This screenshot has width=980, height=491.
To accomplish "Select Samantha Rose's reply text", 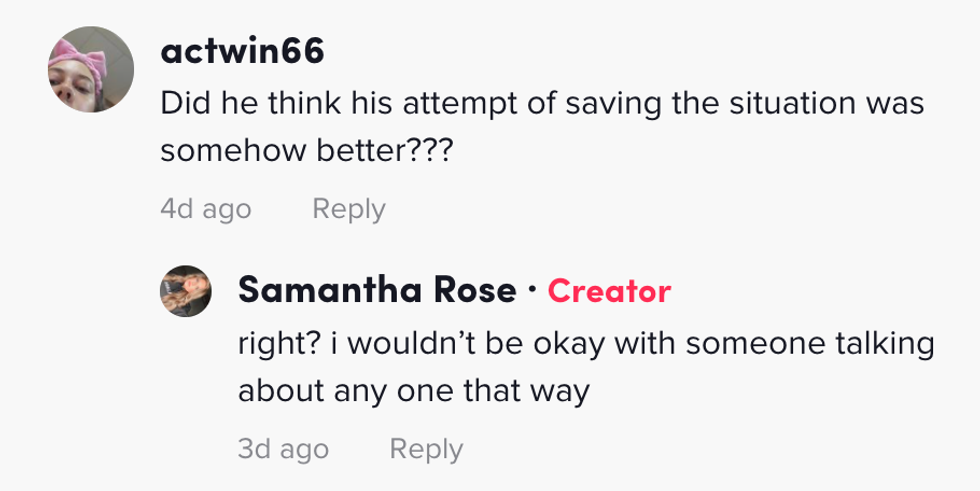I will (x=585, y=366).
